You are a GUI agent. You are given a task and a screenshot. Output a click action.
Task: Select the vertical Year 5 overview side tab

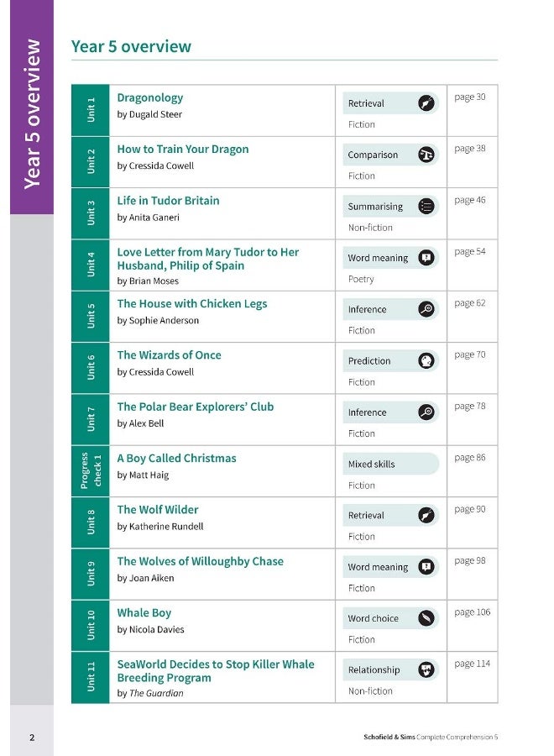[x=32, y=113]
